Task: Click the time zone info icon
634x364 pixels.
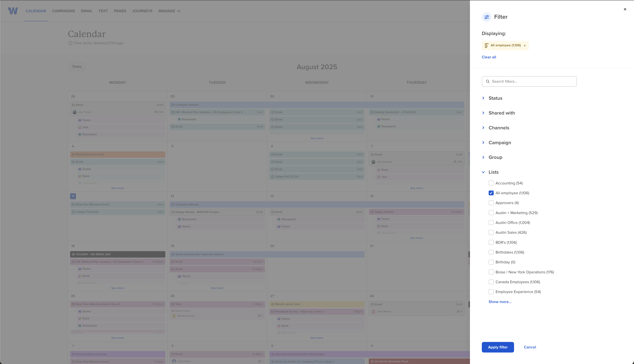Action: click(x=70, y=43)
